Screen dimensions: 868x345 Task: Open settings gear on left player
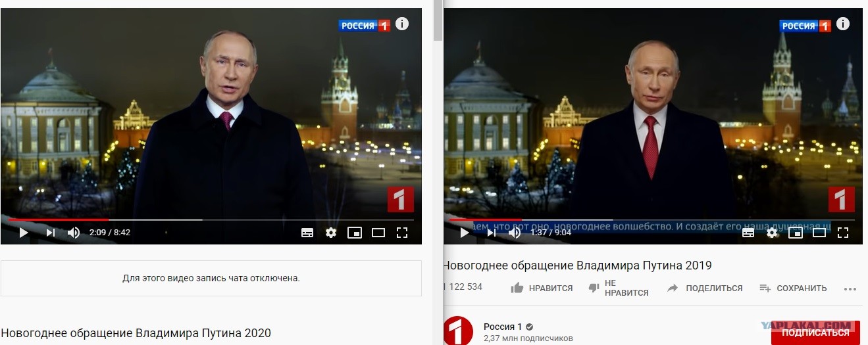point(331,233)
